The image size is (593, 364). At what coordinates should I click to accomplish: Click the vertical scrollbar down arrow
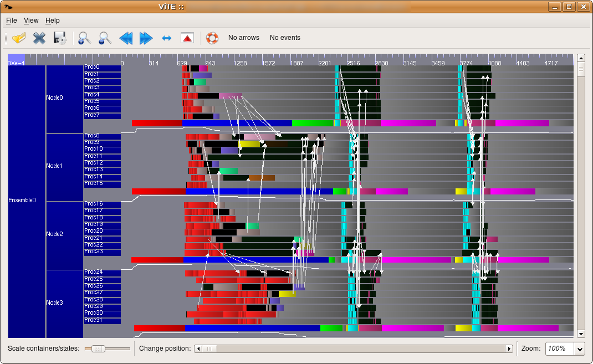[x=581, y=334]
